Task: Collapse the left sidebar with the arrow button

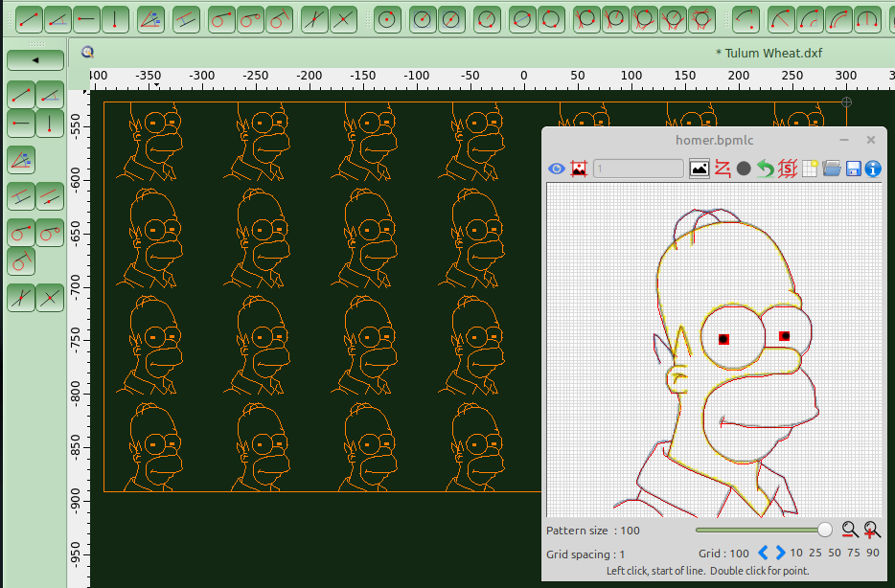Action: coord(35,60)
